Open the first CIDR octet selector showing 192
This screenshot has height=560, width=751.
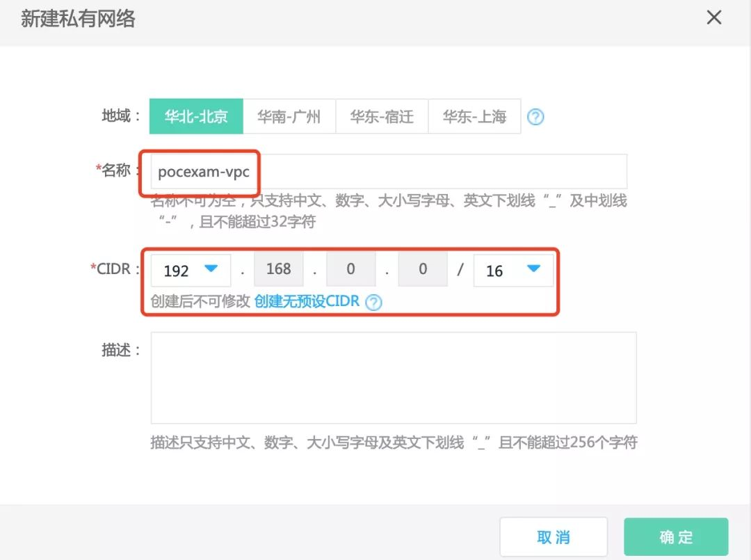point(190,270)
